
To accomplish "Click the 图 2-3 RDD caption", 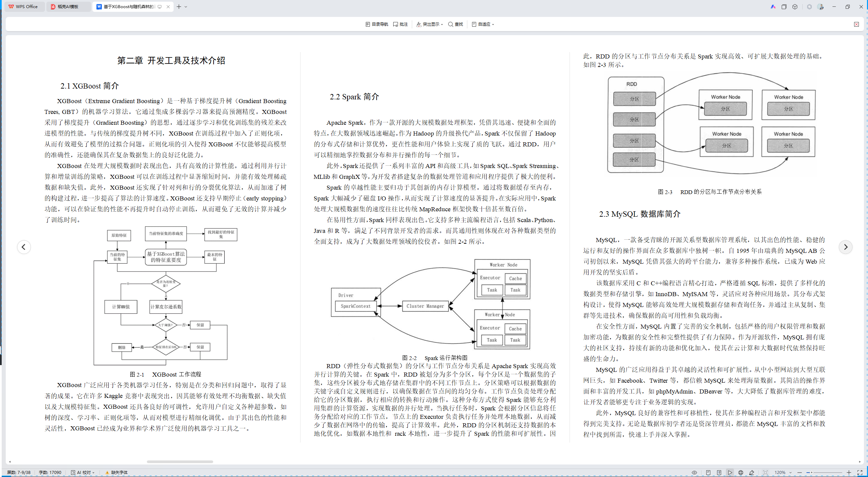I will (709, 192).
